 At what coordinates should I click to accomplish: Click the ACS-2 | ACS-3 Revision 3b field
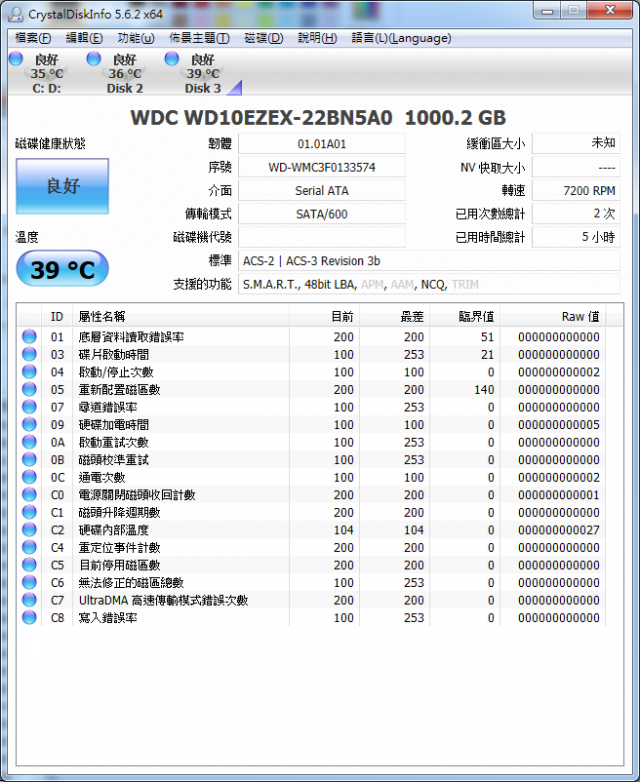pos(429,261)
